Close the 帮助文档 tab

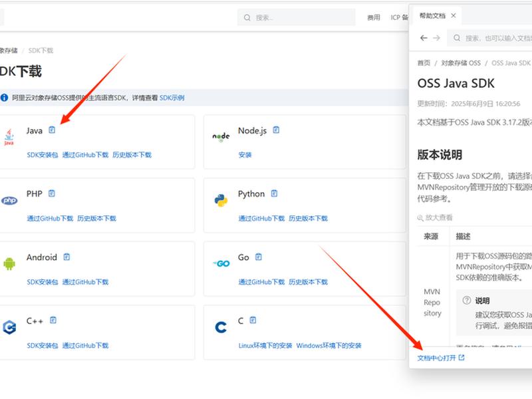point(454,15)
